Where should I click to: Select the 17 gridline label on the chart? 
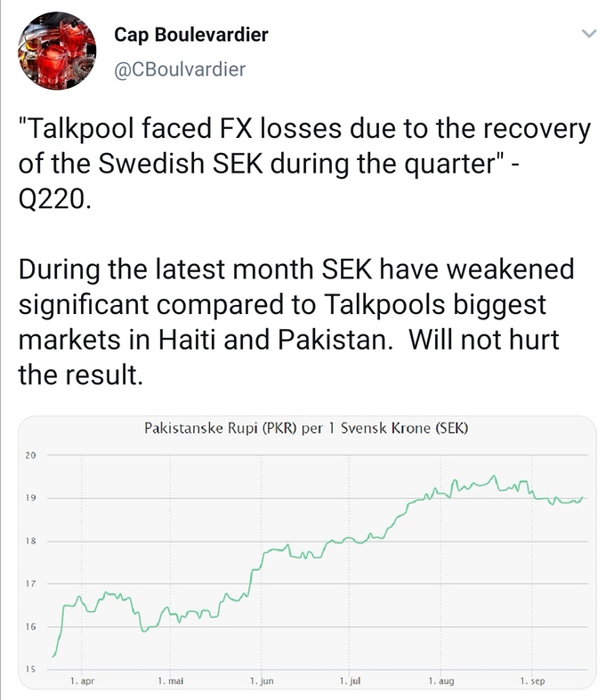[x=30, y=583]
